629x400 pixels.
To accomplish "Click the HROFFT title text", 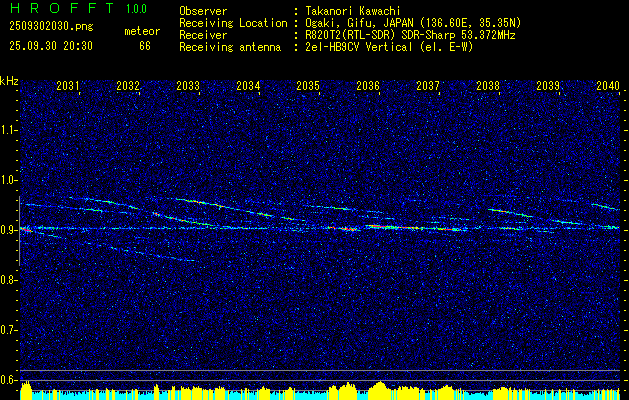I will [x=62, y=8].
